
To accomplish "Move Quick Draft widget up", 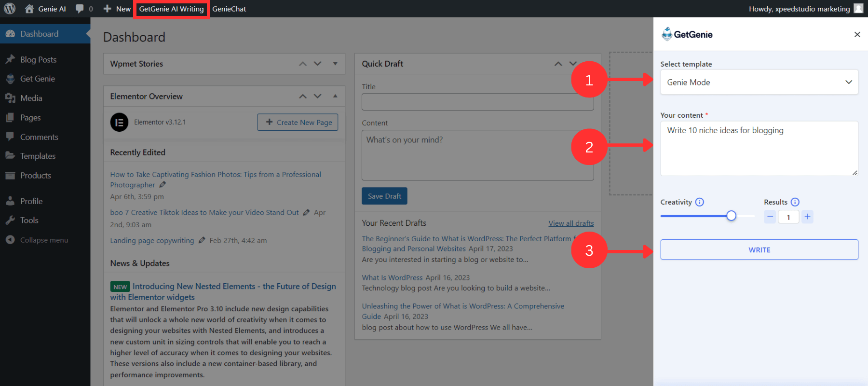I will click(558, 64).
